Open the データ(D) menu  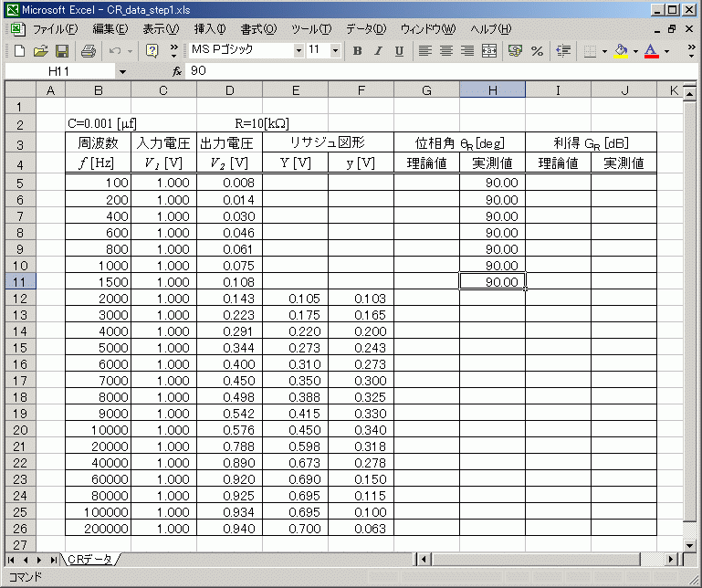(x=365, y=29)
